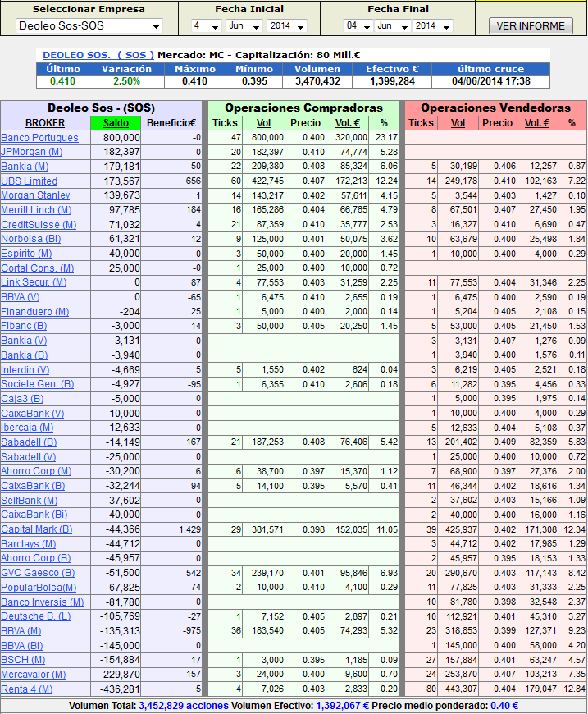Screen dimensions: 588x714
Task: Open the Fecha Inicial year dropdown
Action: click(287, 26)
